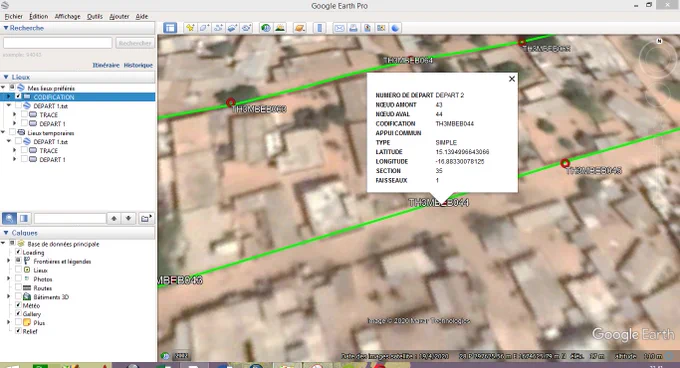The image size is (680, 368).
Task: Open the Itinéraire link
Action: pyautogui.click(x=106, y=65)
